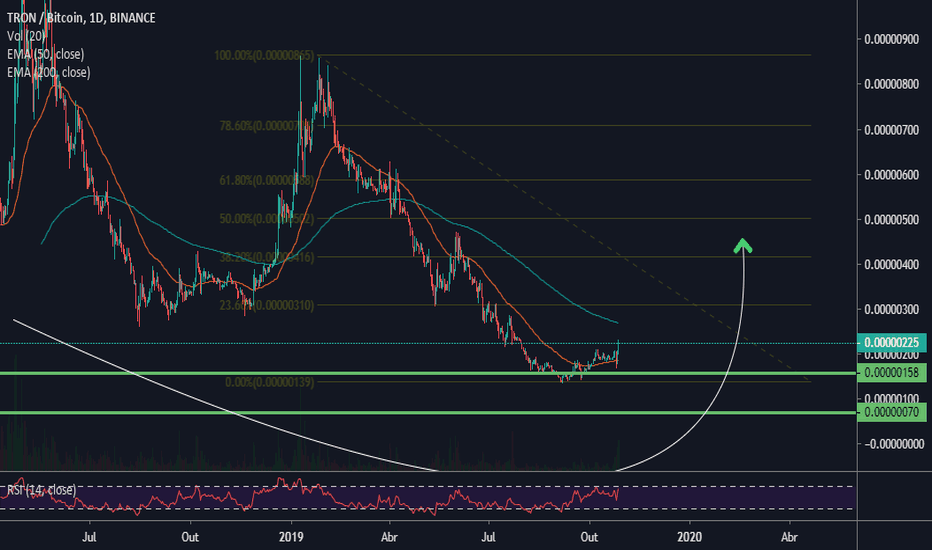The height and width of the screenshot is (550, 932).
Task: Select the Vol (20) indicator label
Action: tap(26, 36)
